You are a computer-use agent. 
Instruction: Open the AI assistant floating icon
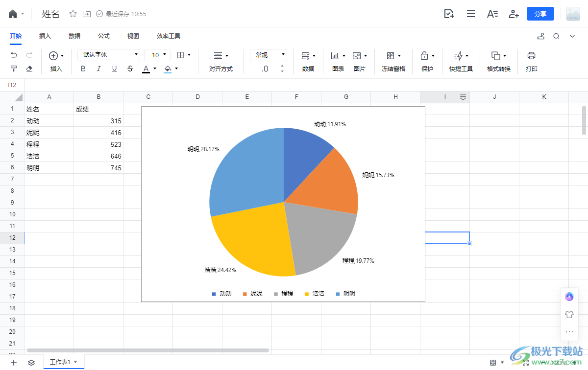coord(569,296)
